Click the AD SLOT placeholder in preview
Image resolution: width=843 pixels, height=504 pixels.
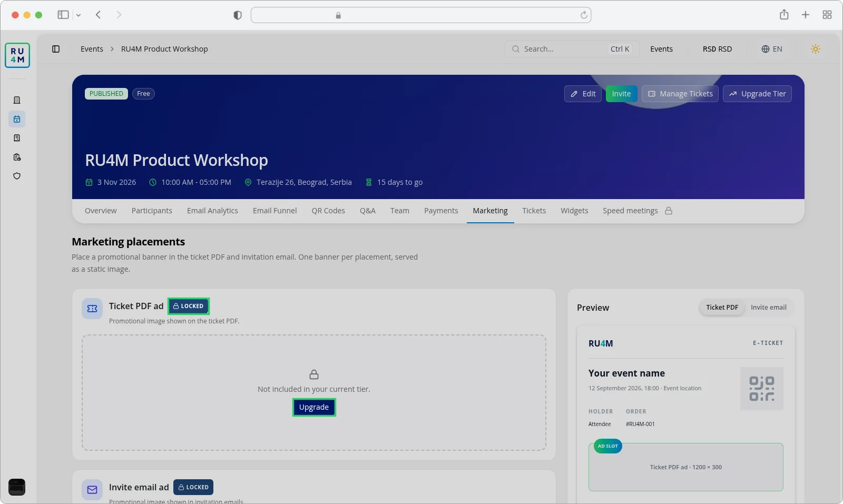click(686, 467)
